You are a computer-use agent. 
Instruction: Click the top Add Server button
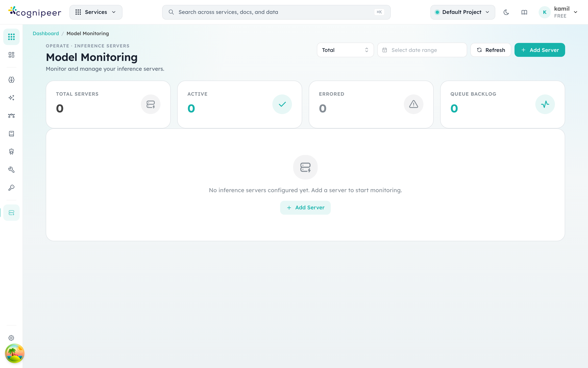(x=540, y=50)
